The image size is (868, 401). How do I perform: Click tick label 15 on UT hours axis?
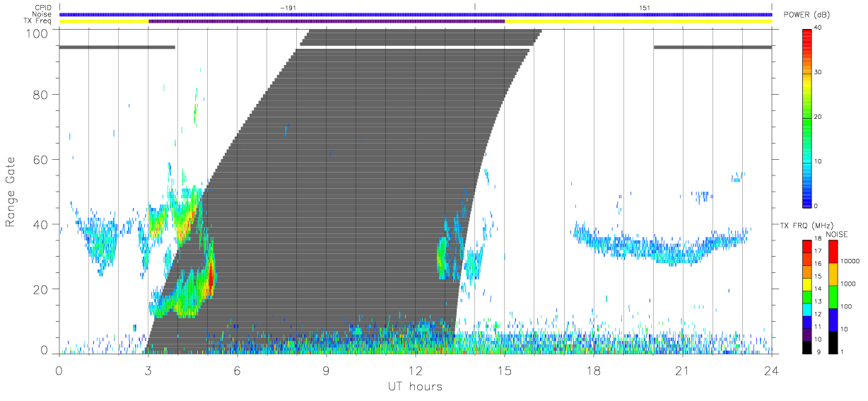(x=504, y=370)
